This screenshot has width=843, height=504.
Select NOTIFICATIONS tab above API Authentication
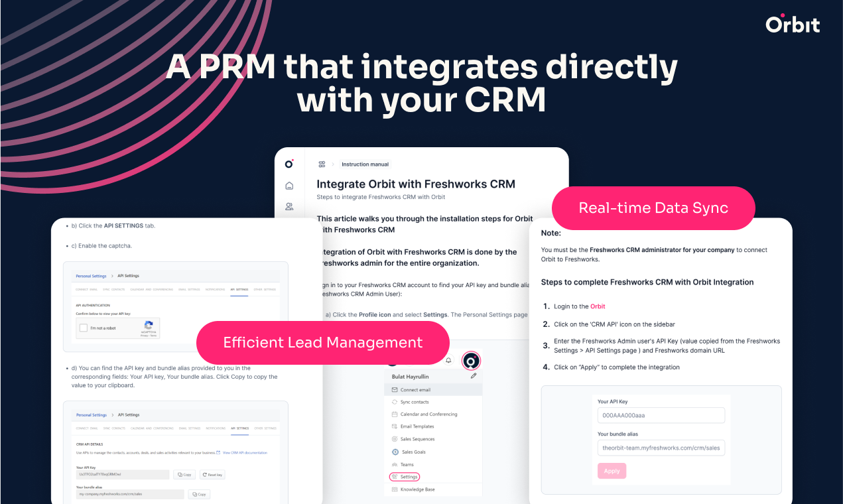[216, 290]
